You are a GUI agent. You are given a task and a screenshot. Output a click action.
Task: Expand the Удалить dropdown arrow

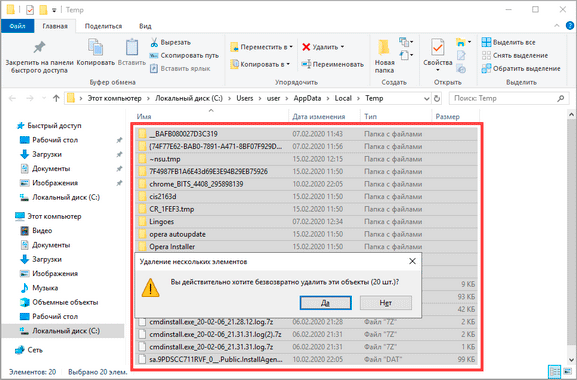coord(342,47)
